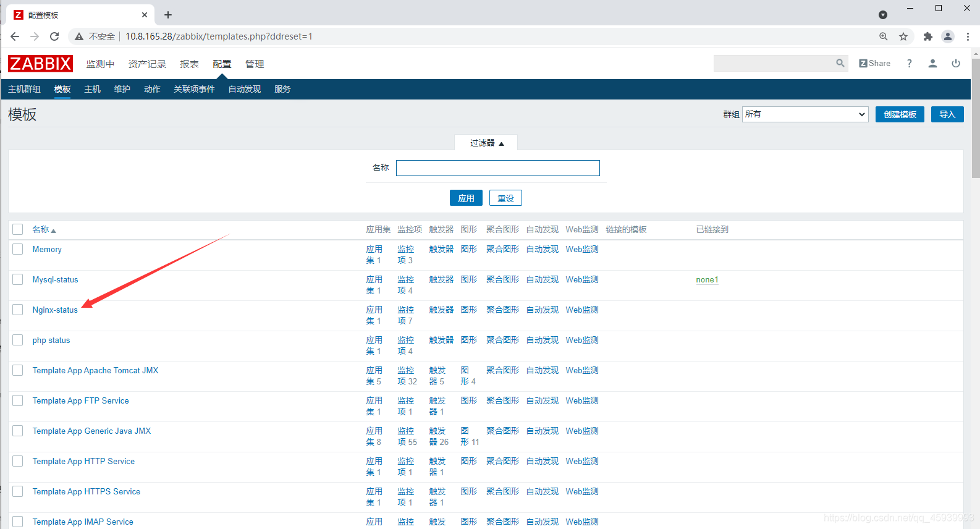Sort templates by 名称 column
Viewport: 980px width, 529px height.
[44, 229]
